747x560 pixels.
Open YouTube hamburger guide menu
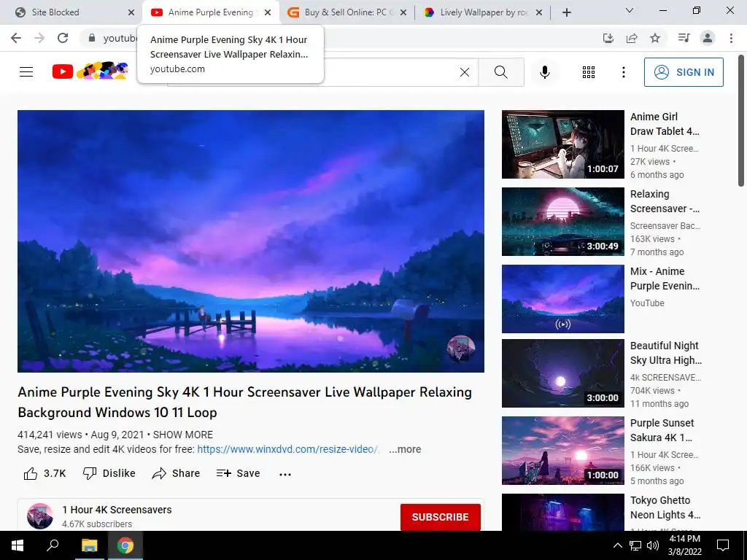pyautogui.click(x=26, y=72)
